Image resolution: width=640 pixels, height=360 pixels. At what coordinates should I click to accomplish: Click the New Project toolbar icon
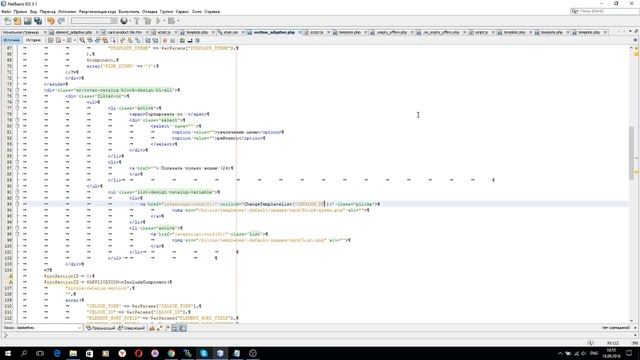pos(17,21)
